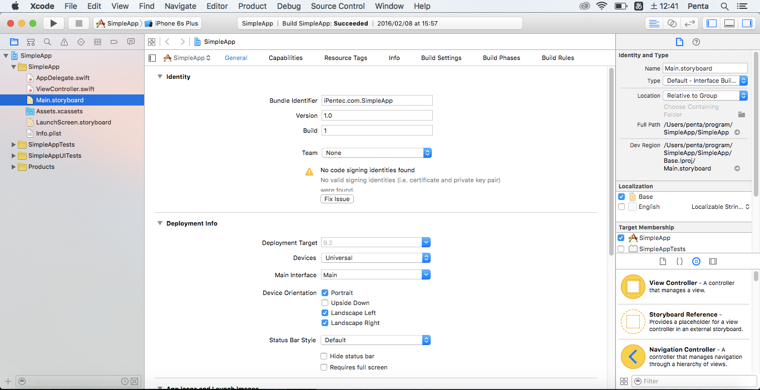760x390 pixels.
Task: Enable SimpleAppTests target membership
Action: coord(621,249)
